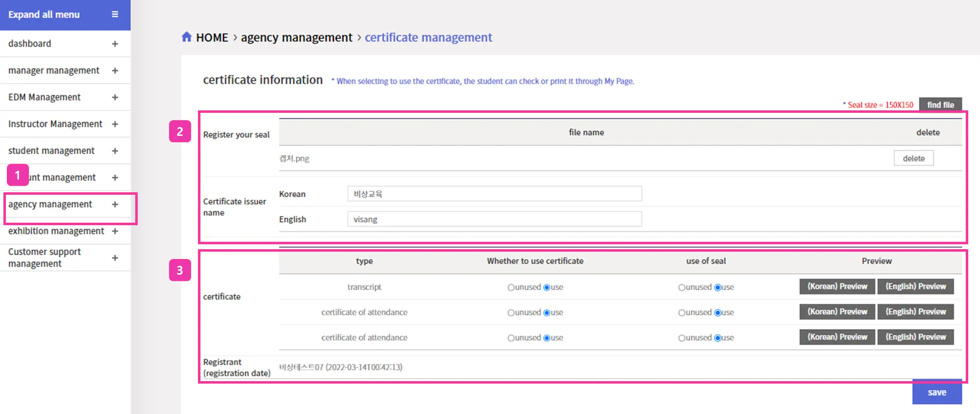Expand EDM Management plus icon

[115, 98]
